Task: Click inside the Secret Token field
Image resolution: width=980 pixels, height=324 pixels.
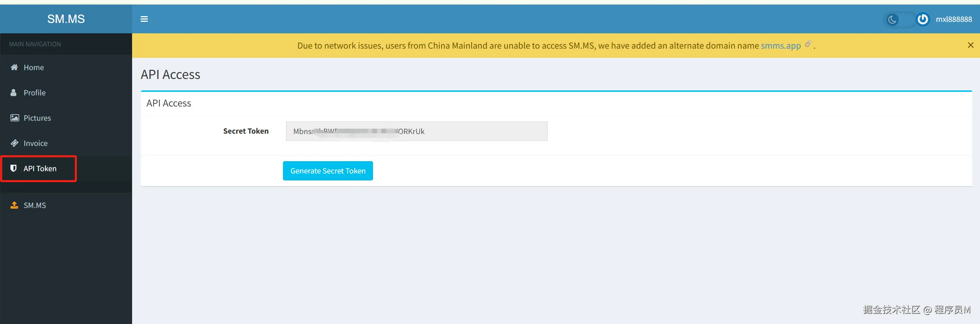Action: click(417, 131)
